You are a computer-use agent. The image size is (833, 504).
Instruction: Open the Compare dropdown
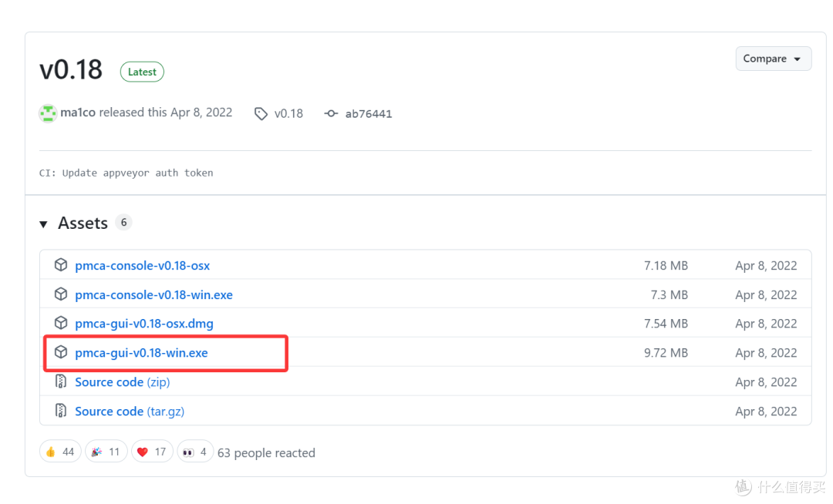click(x=773, y=59)
